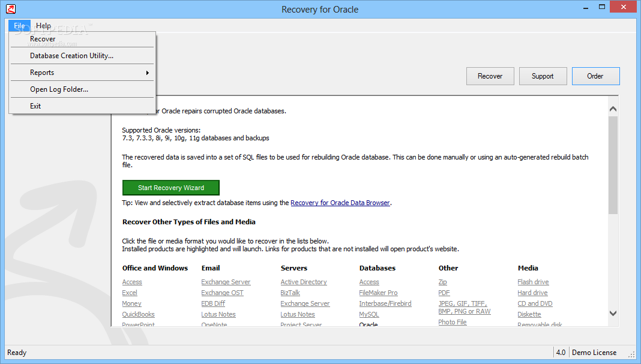Maximize the Recovery for Oracle window

pyautogui.click(x=602, y=7)
